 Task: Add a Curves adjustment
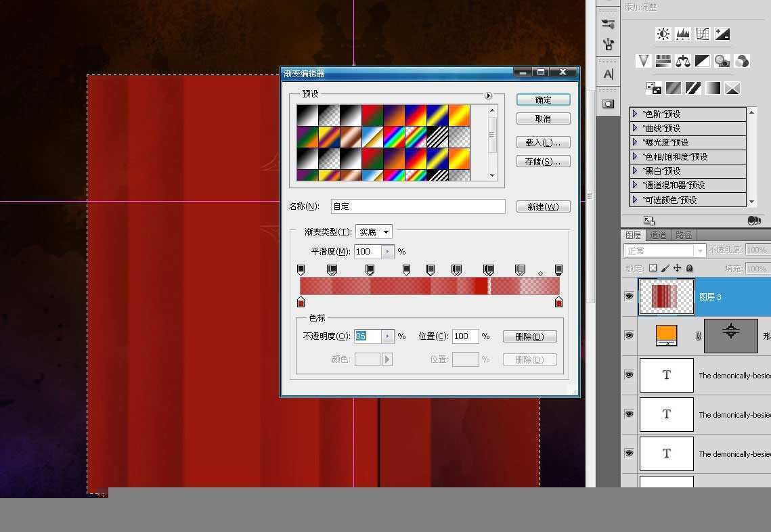[x=702, y=34]
